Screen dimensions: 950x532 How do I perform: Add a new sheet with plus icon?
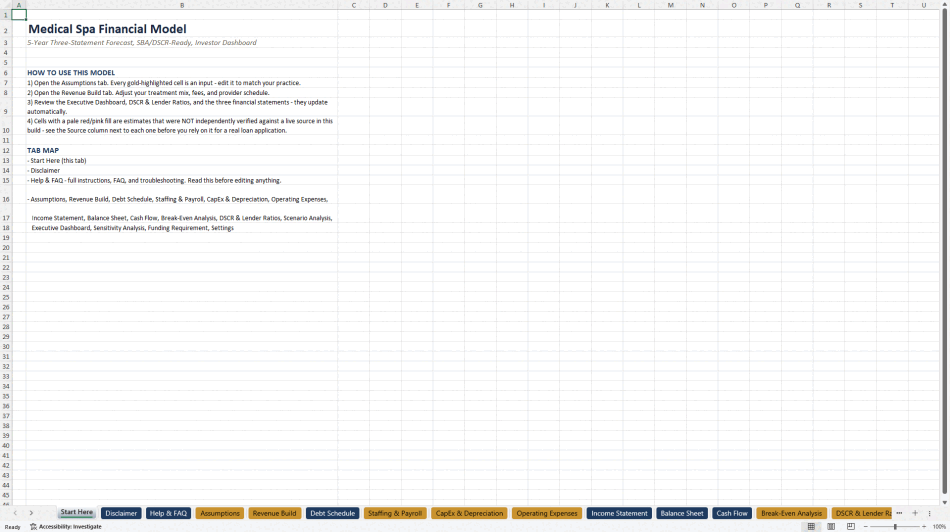click(x=915, y=513)
